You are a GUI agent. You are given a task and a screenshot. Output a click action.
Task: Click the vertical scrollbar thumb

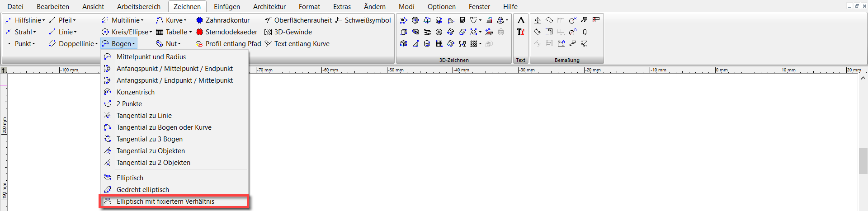point(863,160)
